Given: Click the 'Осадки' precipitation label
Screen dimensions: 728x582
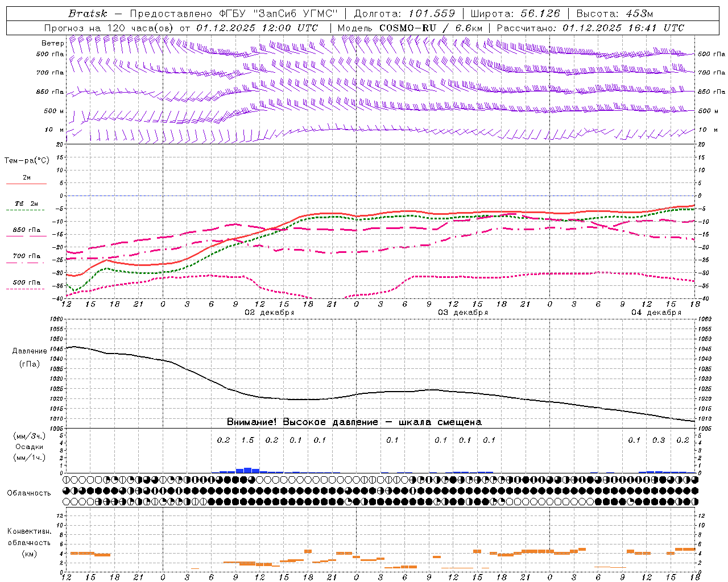Looking at the screenshot, I should tap(30, 447).
